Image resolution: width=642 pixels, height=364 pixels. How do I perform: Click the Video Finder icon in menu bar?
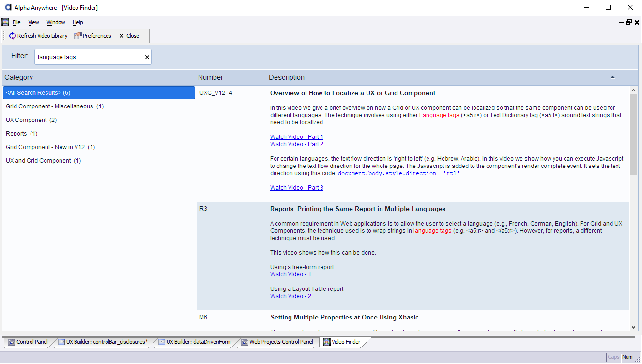[x=5, y=22]
